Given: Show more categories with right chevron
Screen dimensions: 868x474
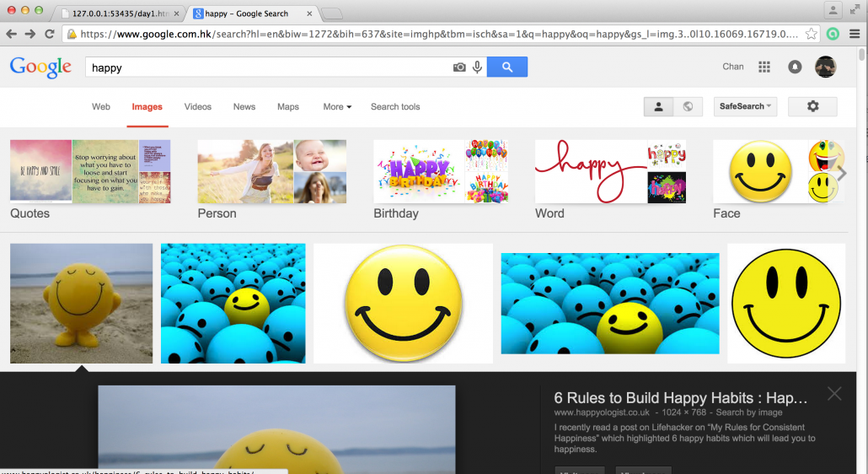Looking at the screenshot, I should [841, 173].
